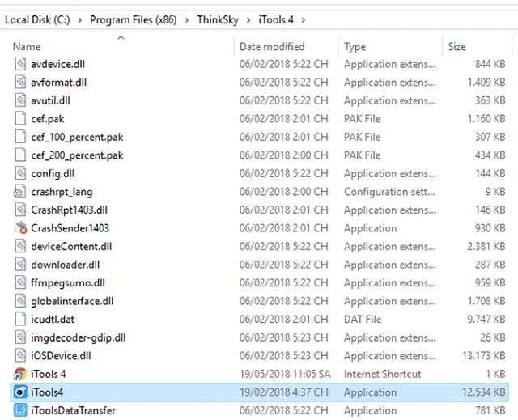Select the avdevice.dll file name

point(57,64)
